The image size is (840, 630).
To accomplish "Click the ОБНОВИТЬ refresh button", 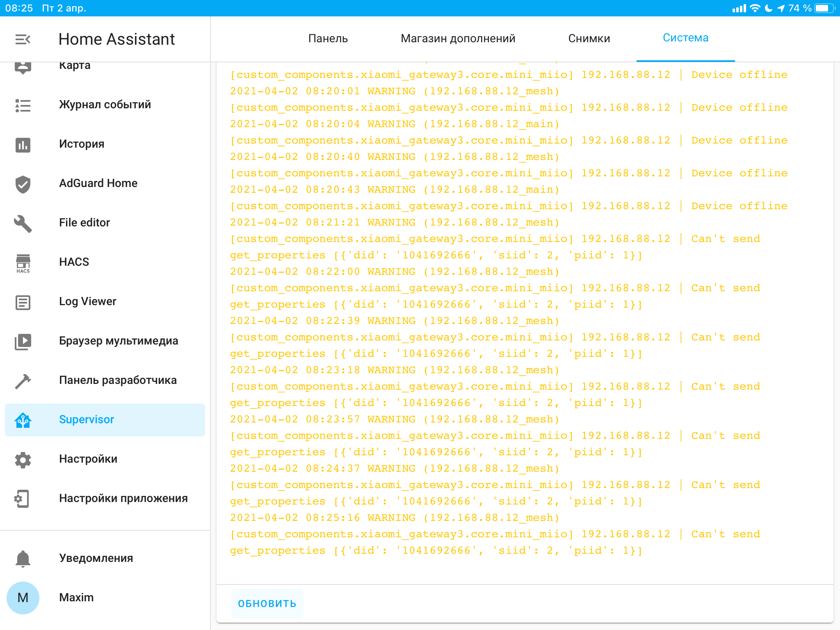I will 267,604.
